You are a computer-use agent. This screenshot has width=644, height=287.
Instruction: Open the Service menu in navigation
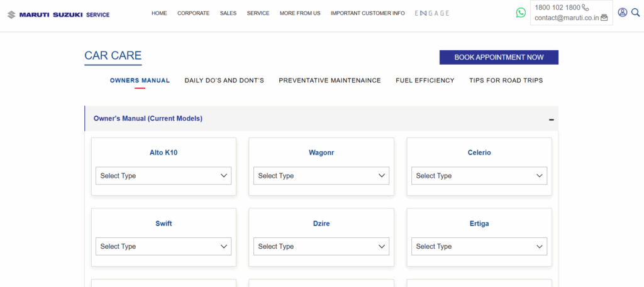click(258, 13)
